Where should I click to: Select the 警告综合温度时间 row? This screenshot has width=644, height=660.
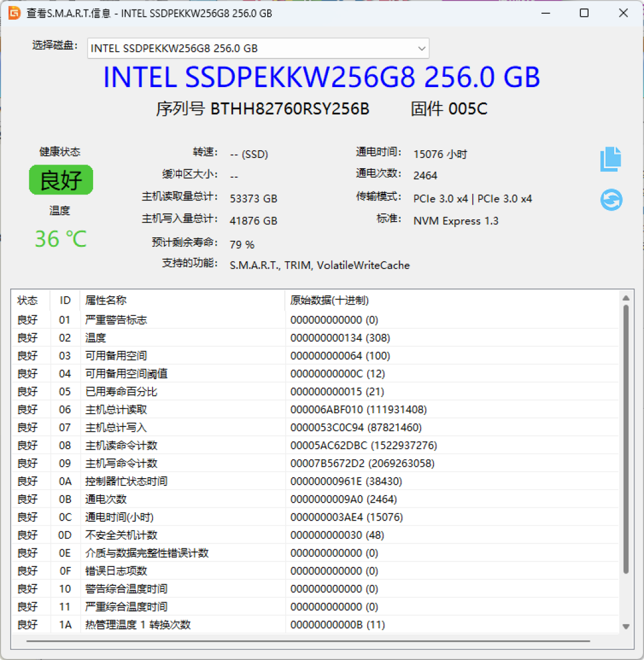pyautogui.click(x=315, y=589)
